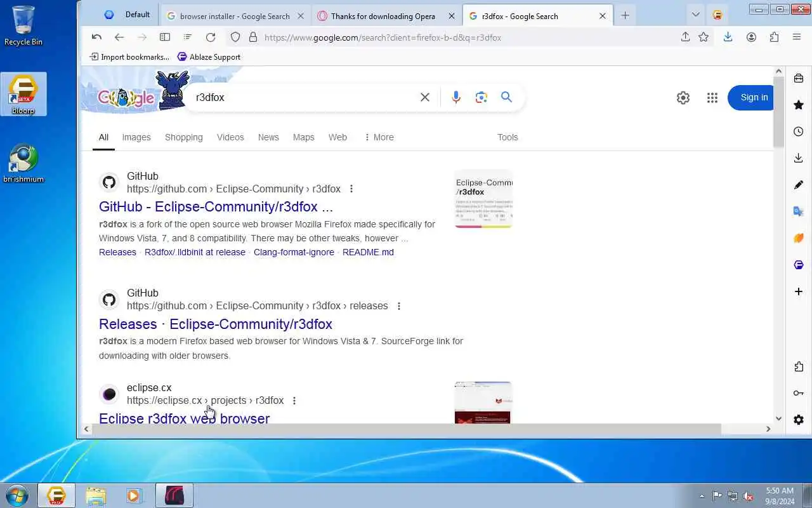Open sidebar add-ons puzzle icon

[x=799, y=366]
